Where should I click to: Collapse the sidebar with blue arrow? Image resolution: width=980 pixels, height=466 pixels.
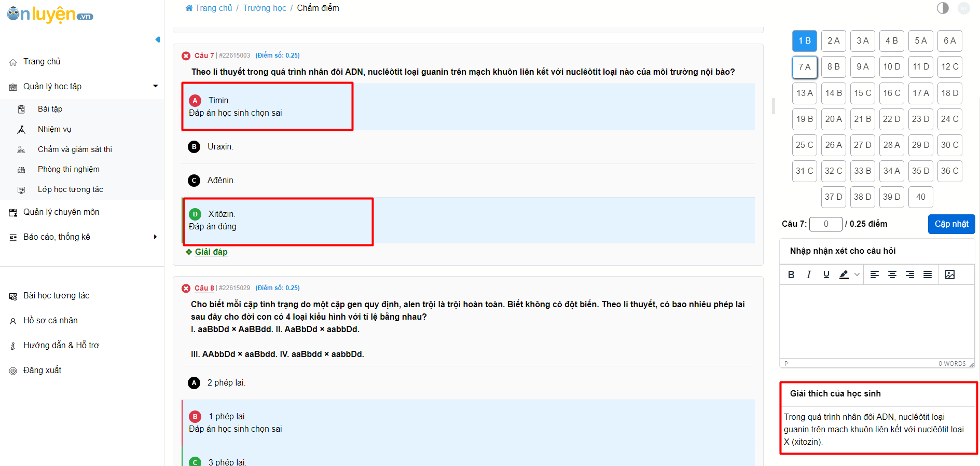tap(158, 40)
